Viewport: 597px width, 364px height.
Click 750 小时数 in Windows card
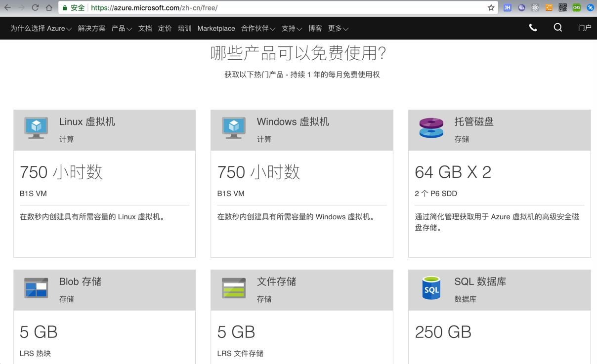pos(258,172)
